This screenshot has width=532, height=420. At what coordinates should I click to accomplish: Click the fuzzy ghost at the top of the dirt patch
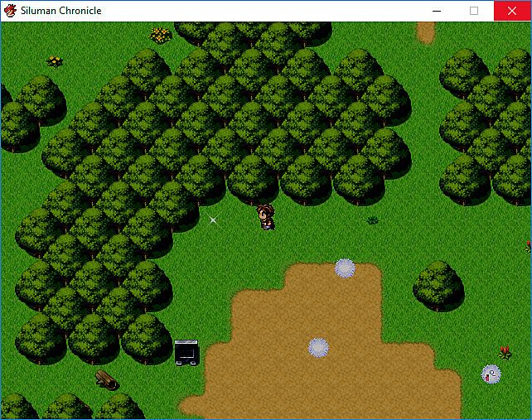(x=345, y=268)
